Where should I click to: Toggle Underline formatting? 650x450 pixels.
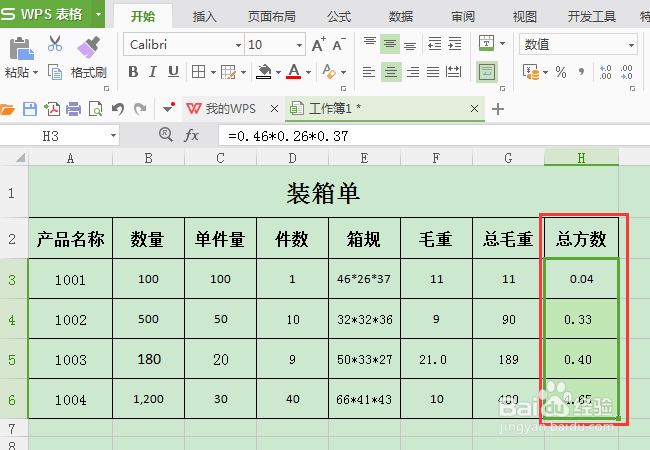[x=173, y=72]
